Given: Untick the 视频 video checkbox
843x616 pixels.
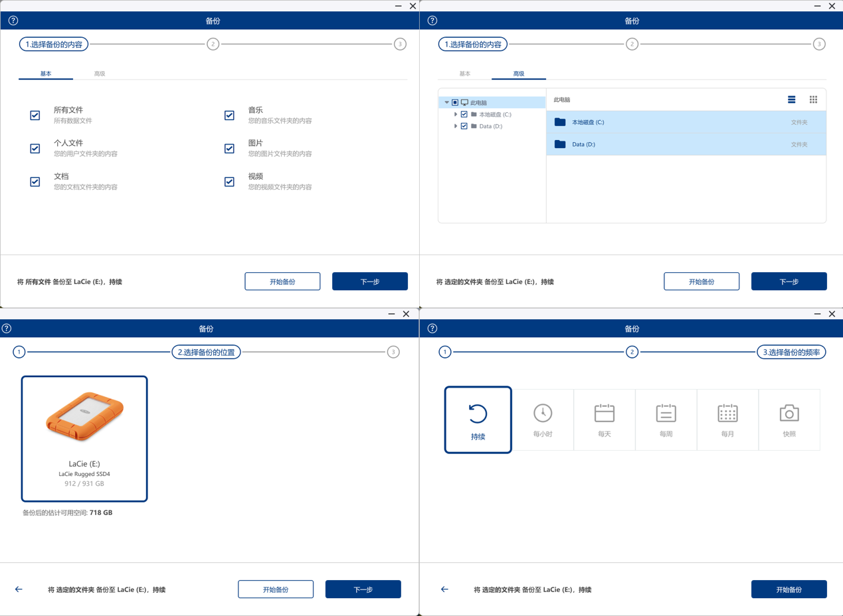Looking at the screenshot, I should pyautogui.click(x=229, y=182).
